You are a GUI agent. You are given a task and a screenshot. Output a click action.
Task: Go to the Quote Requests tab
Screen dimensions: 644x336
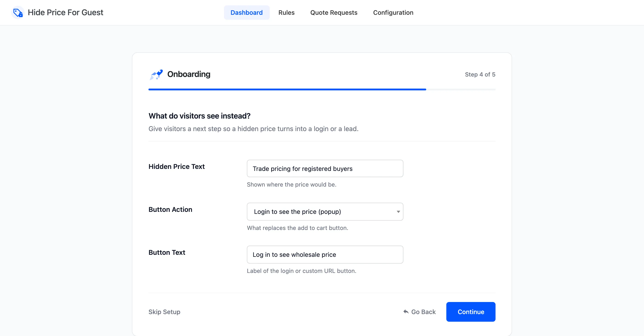334,13
